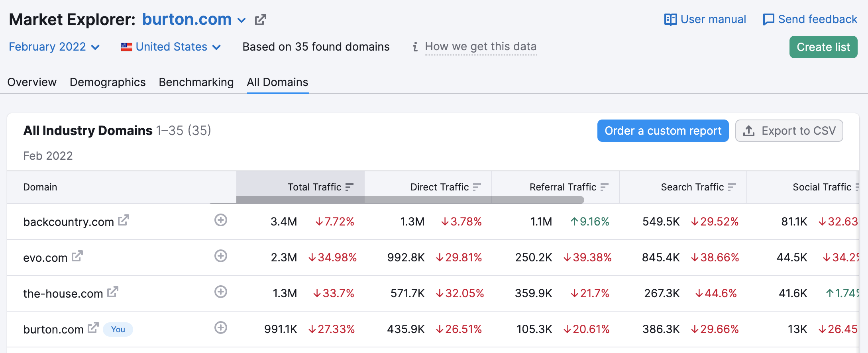Image resolution: width=868 pixels, height=353 pixels.
Task: Add evo.com with plus icon
Action: [x=221, y=256]
